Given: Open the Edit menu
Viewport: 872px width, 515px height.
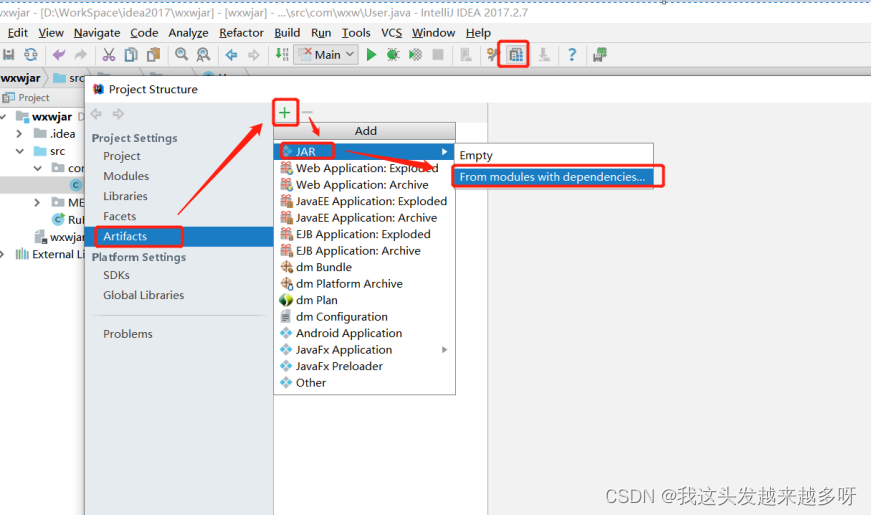Looking at the screenshot, I should [18, 33].
